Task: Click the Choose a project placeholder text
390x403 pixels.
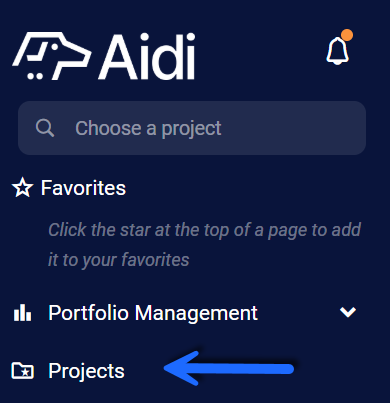Action: [x=148, y=128]
